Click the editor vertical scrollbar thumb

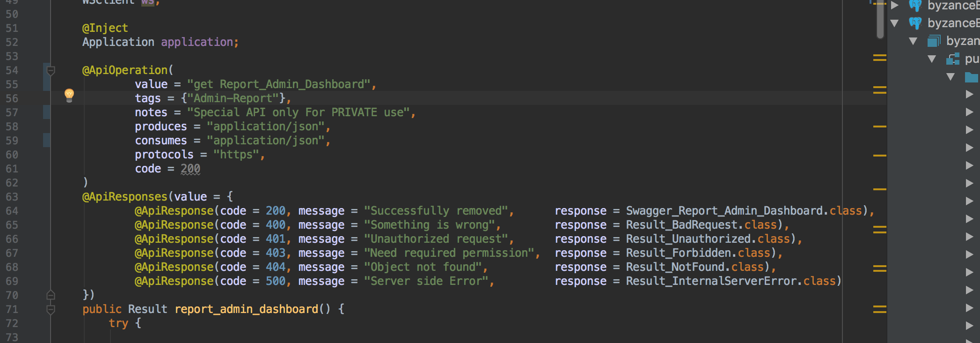880,19
